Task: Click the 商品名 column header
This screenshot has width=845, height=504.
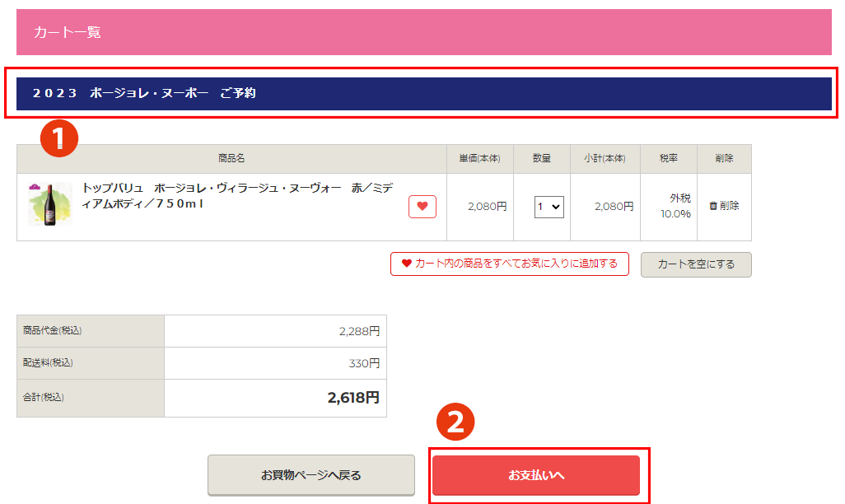Action: 231,158
